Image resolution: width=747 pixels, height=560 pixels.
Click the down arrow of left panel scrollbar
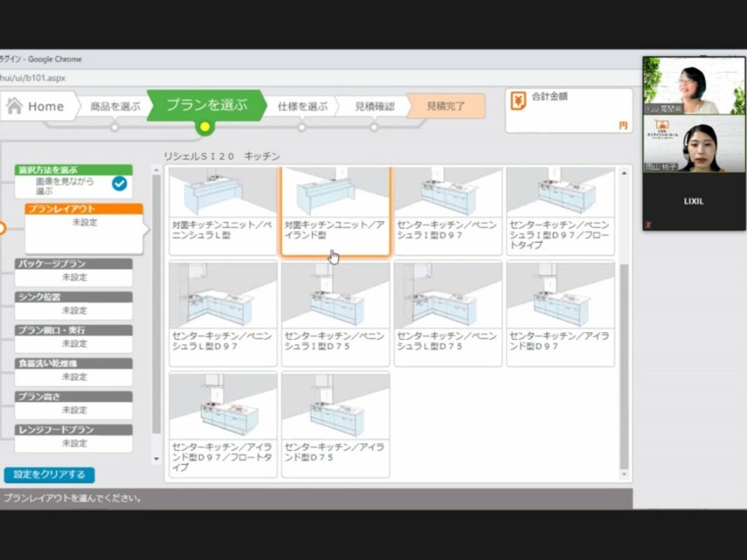pos(156,459)
